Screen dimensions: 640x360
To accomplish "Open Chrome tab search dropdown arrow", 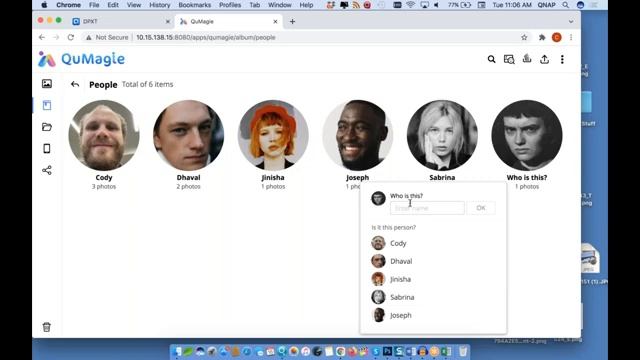I will [571, 22].
